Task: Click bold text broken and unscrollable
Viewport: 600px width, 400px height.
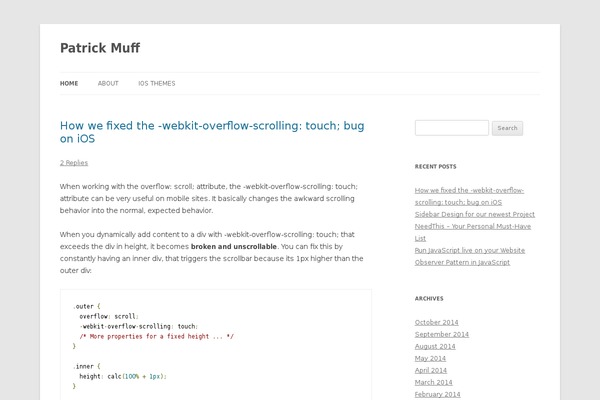Action: click(x=234, y=247)
